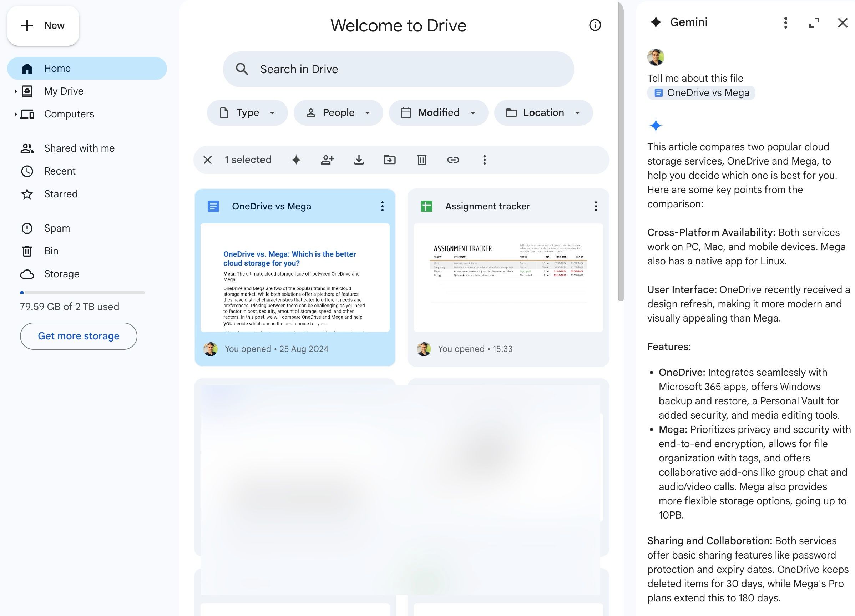Move the selected file to a folder
The width and height of the screenshot is (855, 616).
390,160
